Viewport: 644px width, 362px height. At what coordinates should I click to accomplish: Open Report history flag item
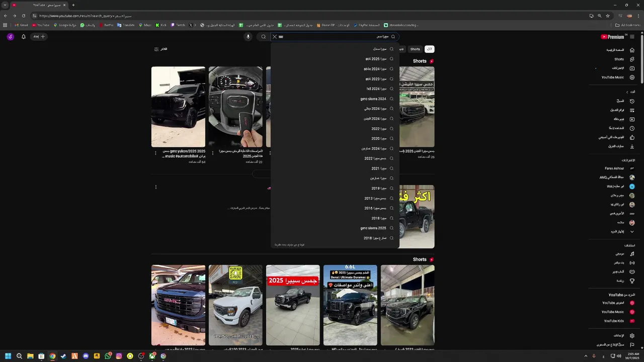615,344
